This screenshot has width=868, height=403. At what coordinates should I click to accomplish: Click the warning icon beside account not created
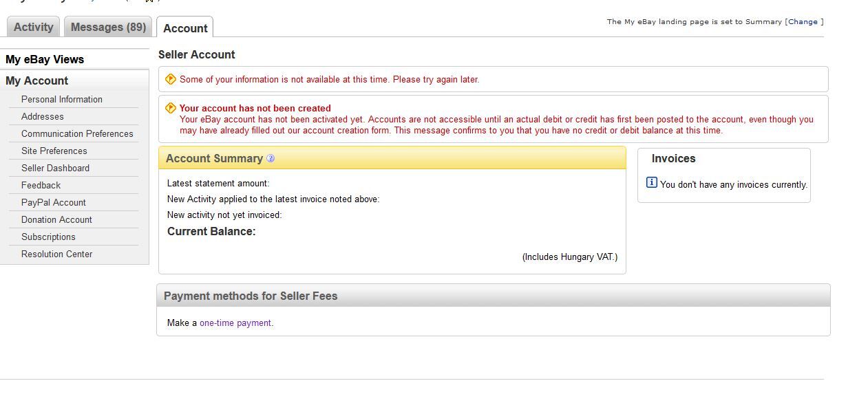pyautogui.click(x=171, y=108)
